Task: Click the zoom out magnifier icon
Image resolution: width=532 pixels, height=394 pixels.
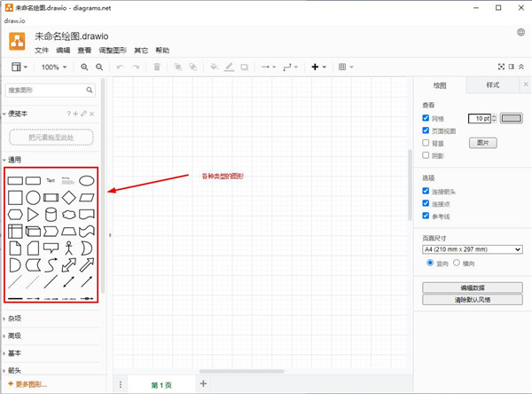Action: pyautogui.click(x=99, y=67)
